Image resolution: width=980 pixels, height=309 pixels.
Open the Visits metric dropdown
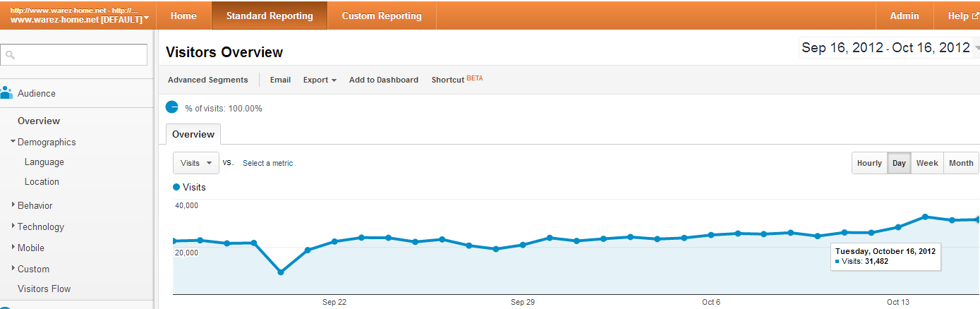click(x=196, y=163)
